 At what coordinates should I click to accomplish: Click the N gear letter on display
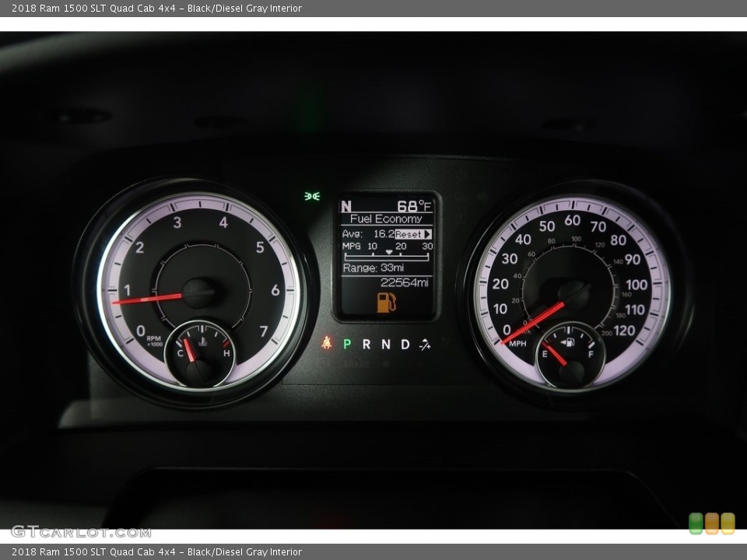tap(346, 206)
